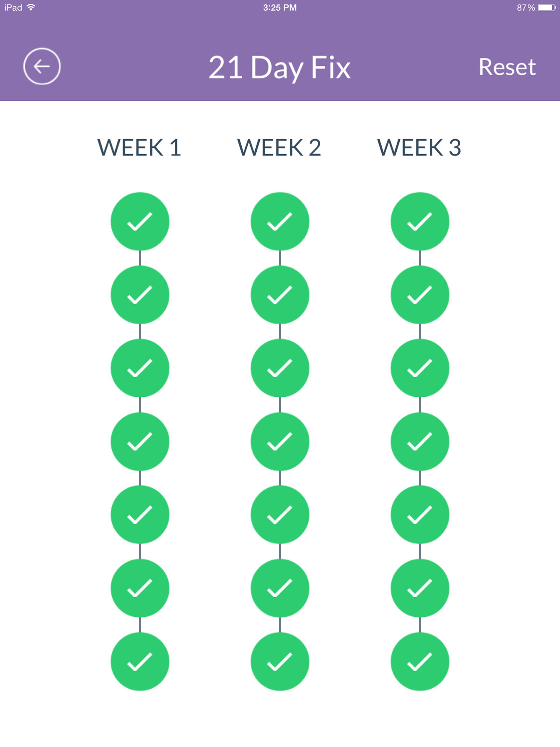Screen dimensions: 560x747
Task: Toggle the fourth day of Week 2
Action: 280,441
